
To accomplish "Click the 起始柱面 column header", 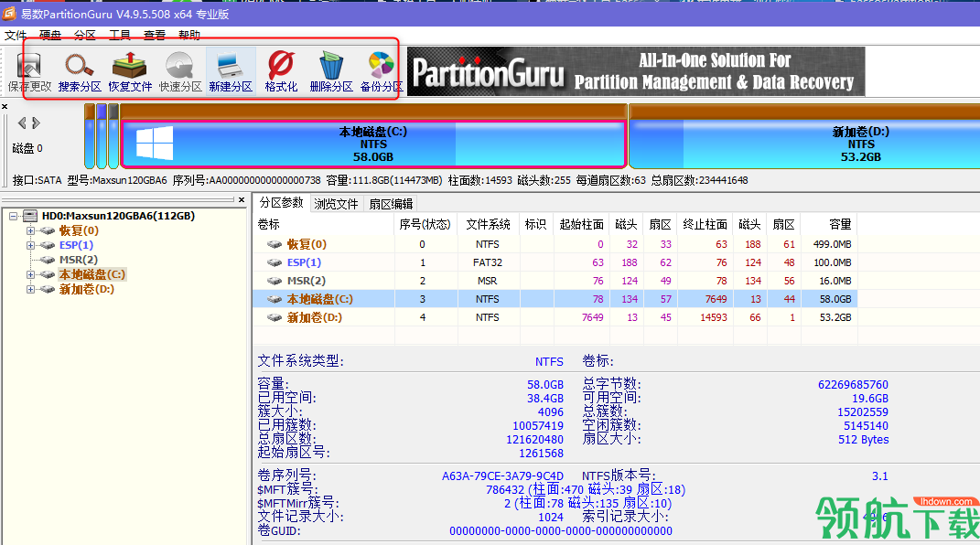I will (581, 224).
